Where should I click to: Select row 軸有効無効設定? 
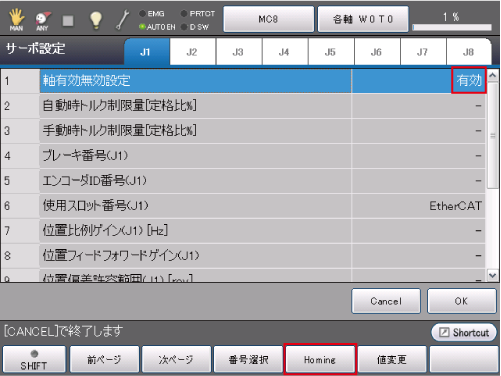(243, 81)
